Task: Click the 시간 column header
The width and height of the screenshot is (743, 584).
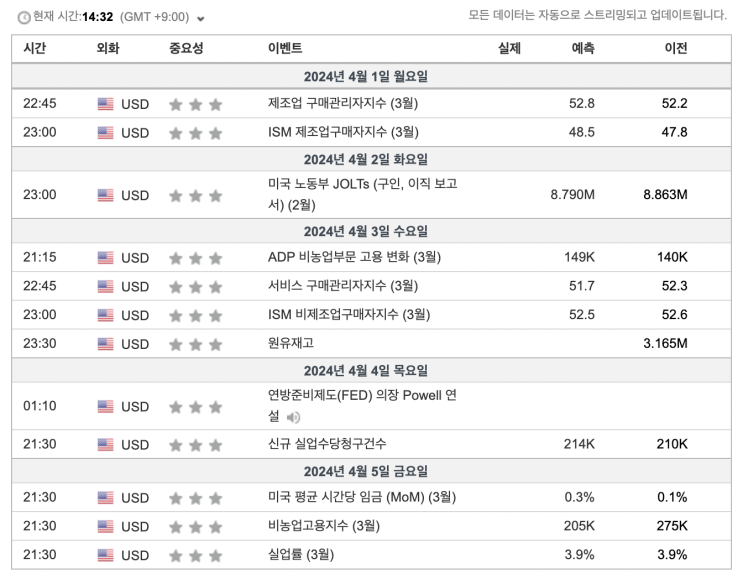Action: [x=35, y=48]
